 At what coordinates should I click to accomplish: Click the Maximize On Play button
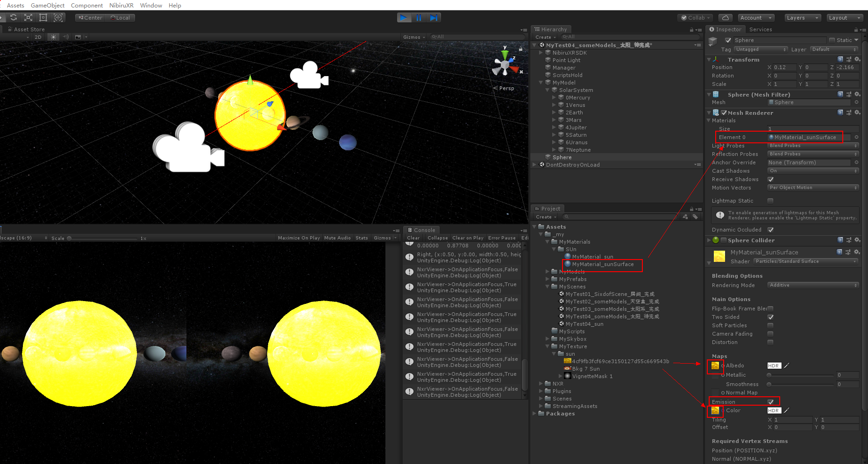coord(299,238)
